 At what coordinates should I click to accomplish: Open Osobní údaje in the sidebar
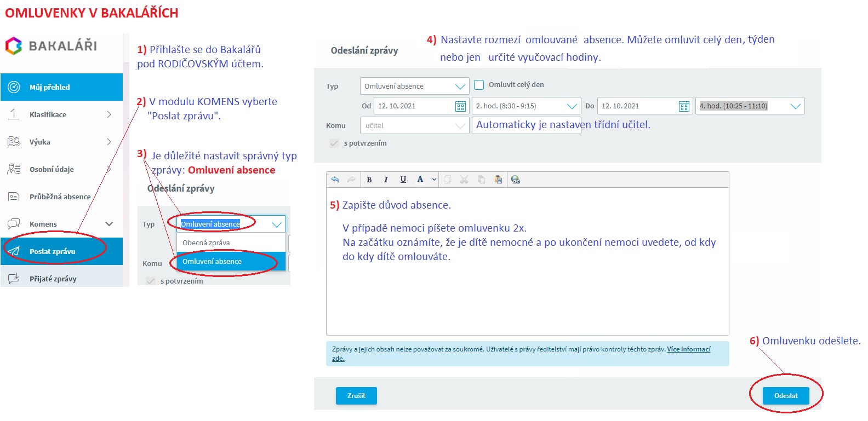tap(61, 169)
